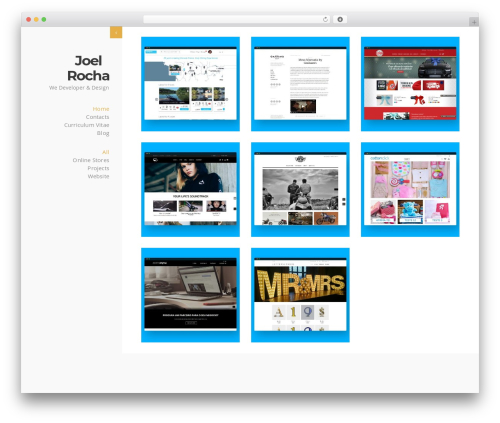This screenshot has width=500, height=423.
Task: Click the red close window dot
Action: tap(29, 19)
